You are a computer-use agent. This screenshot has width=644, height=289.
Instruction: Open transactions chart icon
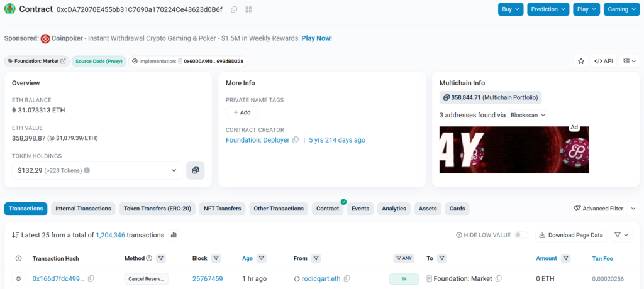[174, 235]
